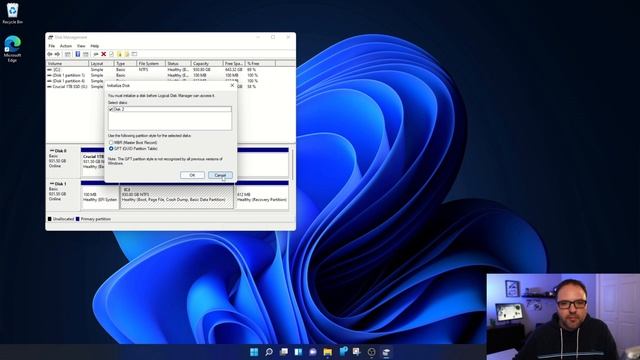Click the Properties checkmark toolbar icon
The width and height of the screenshot is (640, 360).
coord(111,54)
